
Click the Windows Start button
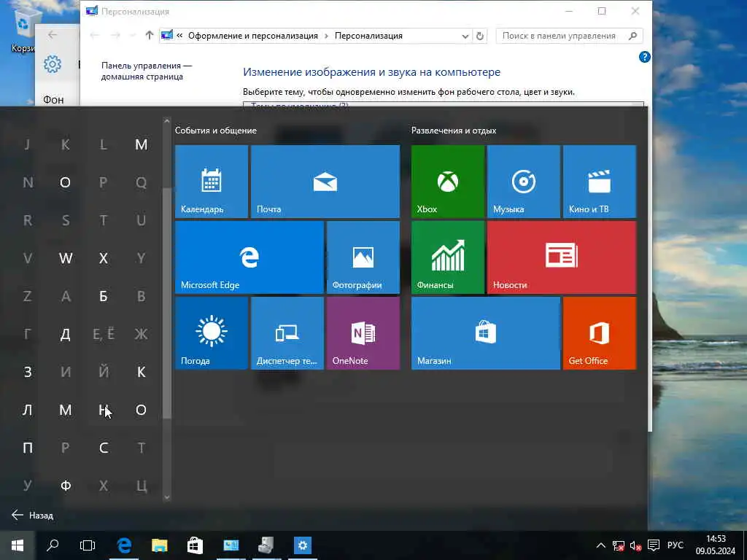(18, 545)
